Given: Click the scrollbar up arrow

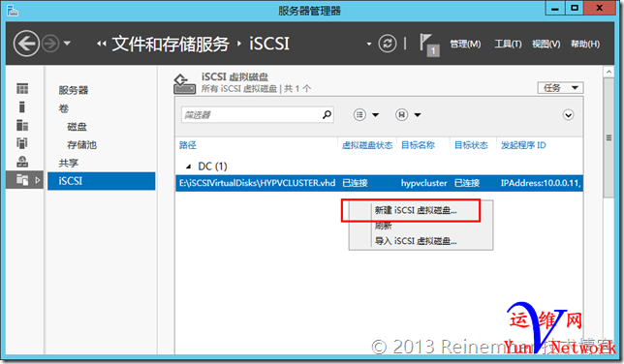Looking at the screenshot, I should pos(608,72).
